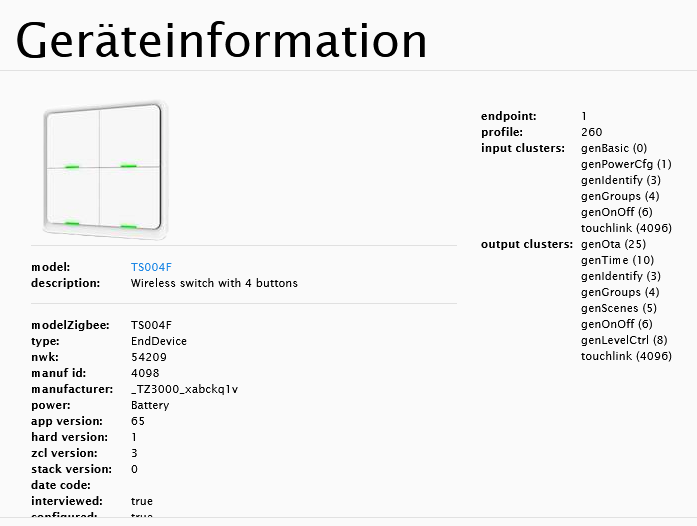Click the genOta (25) output cluster
The width and height of the screenshot is (697, 526).
(613, 244)
